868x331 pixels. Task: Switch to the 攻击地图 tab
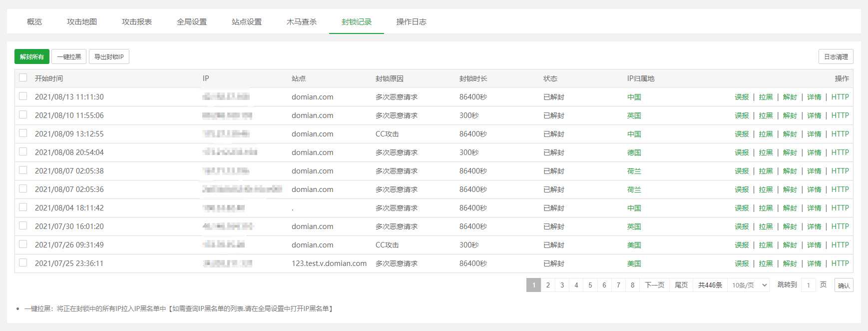click(x=82, y=21)
